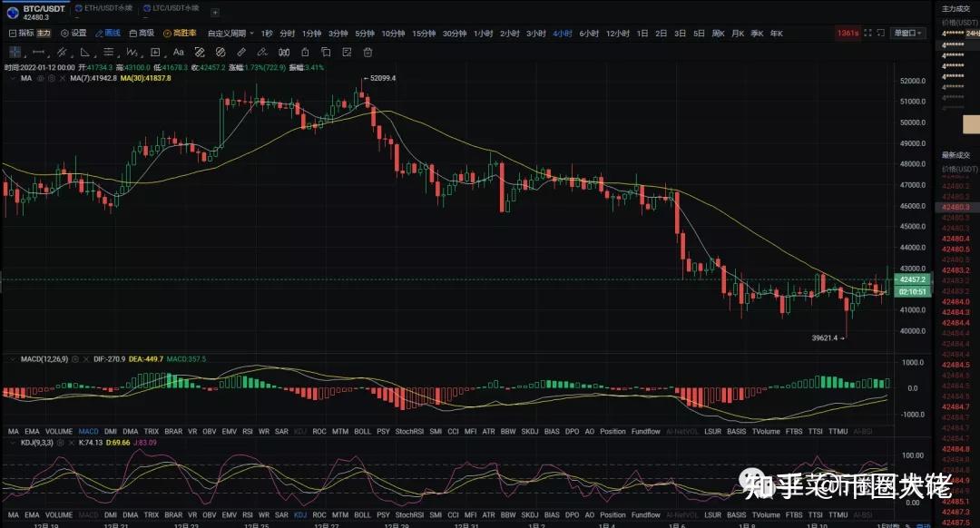Select the parallel channel drawing tool

(62, 52)
